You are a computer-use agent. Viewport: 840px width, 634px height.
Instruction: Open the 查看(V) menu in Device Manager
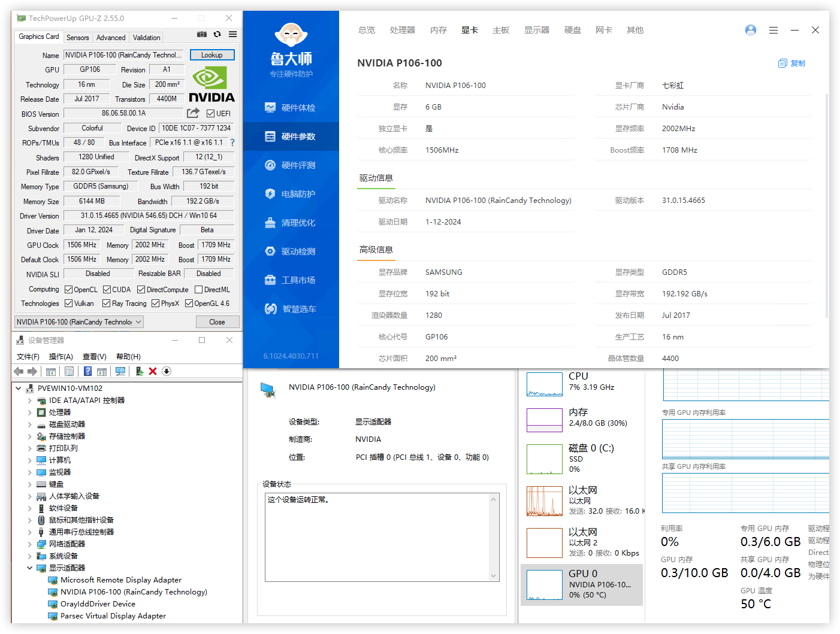pyautogui.click(x=94, y=356)
